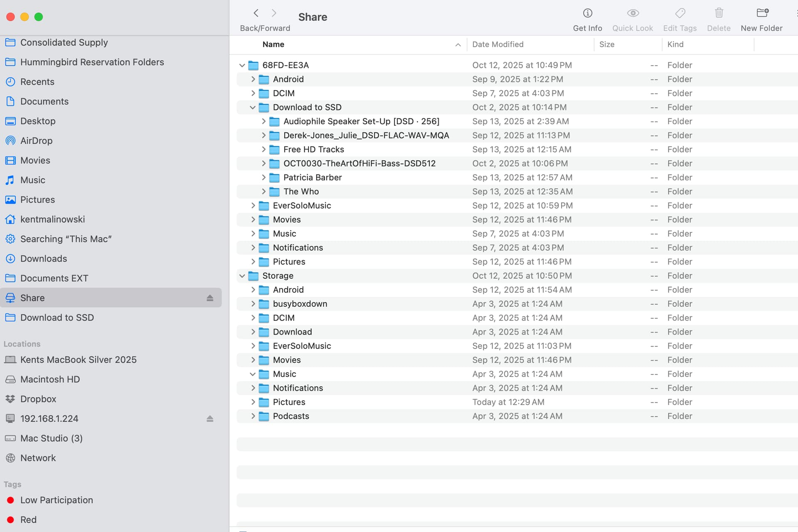Open AirDrop from the sidebar
The image size is (798, 532).
[36, 141]
